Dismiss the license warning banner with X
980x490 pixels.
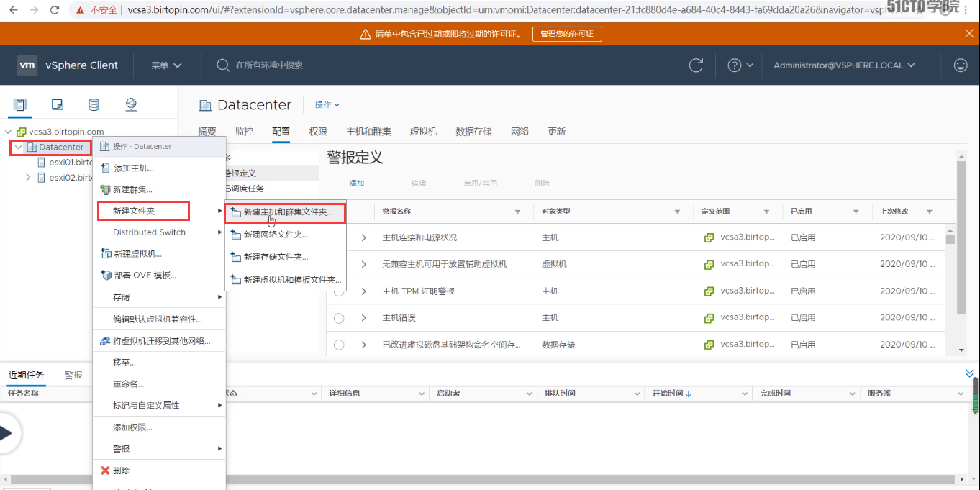coord(969,33)
